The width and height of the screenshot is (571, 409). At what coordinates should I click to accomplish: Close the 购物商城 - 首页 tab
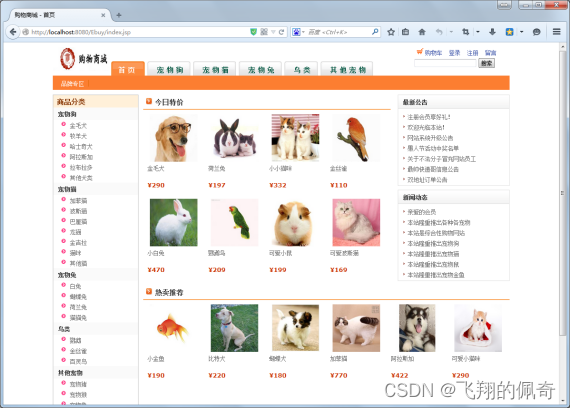[103, 15]
